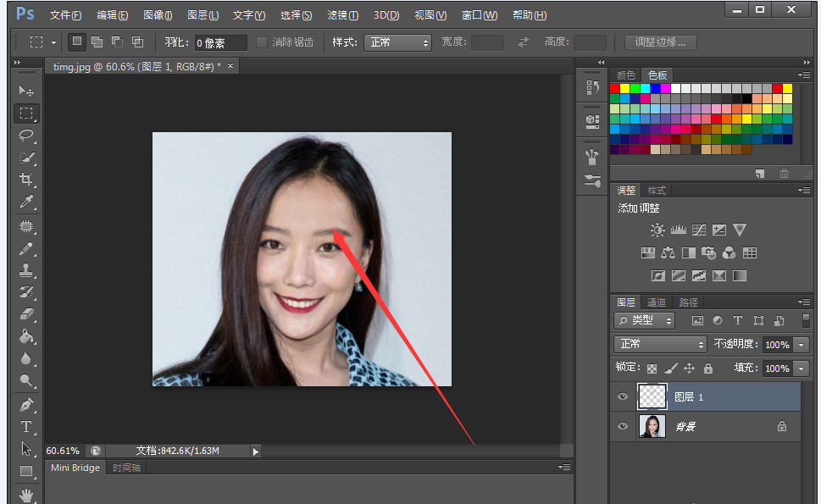Click the Brightness/Contrast adjustment icon

657,230
